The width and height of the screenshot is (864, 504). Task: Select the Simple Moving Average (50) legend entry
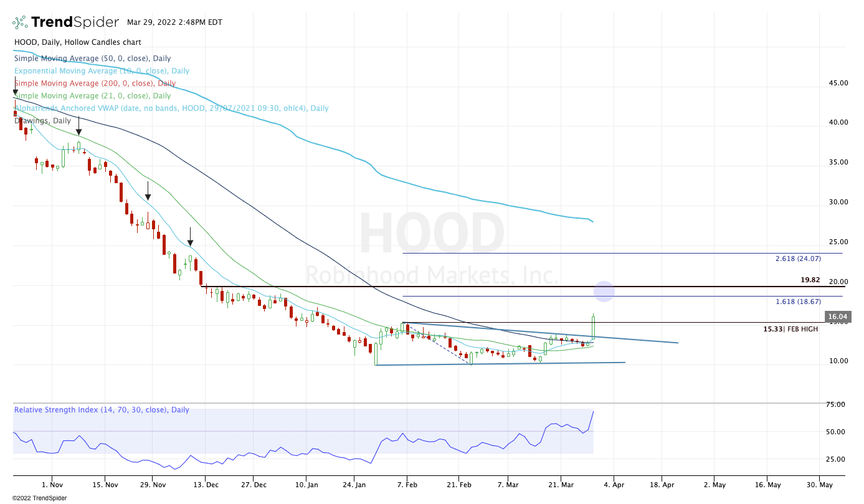92,59
